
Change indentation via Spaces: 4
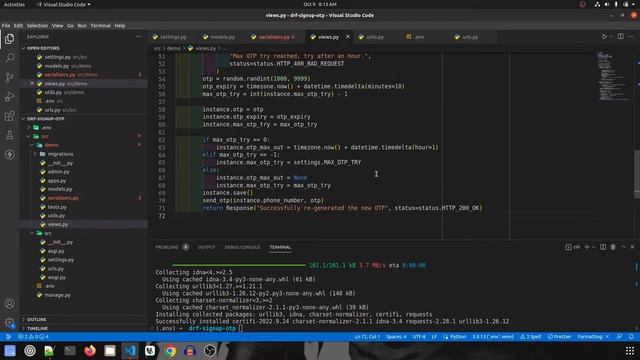coord(396,337)
